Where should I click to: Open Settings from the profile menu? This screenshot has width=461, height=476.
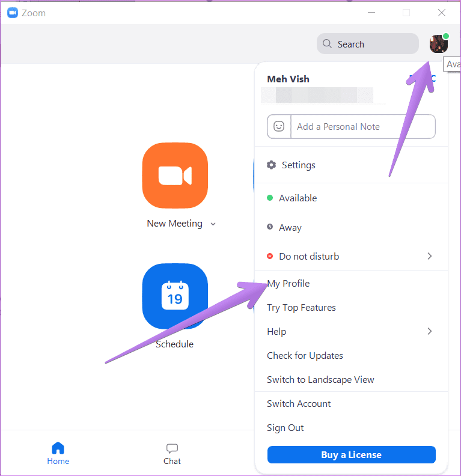[351, 165]
